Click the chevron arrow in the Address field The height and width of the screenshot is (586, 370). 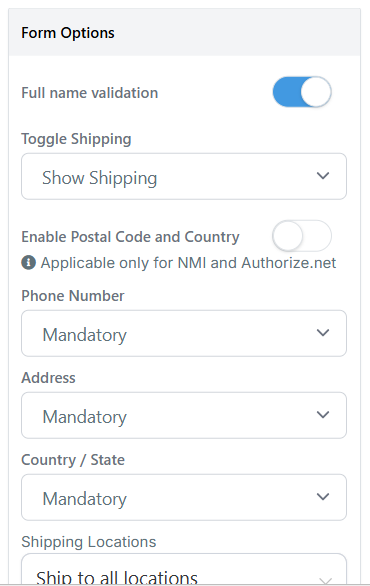coord(323,415)
